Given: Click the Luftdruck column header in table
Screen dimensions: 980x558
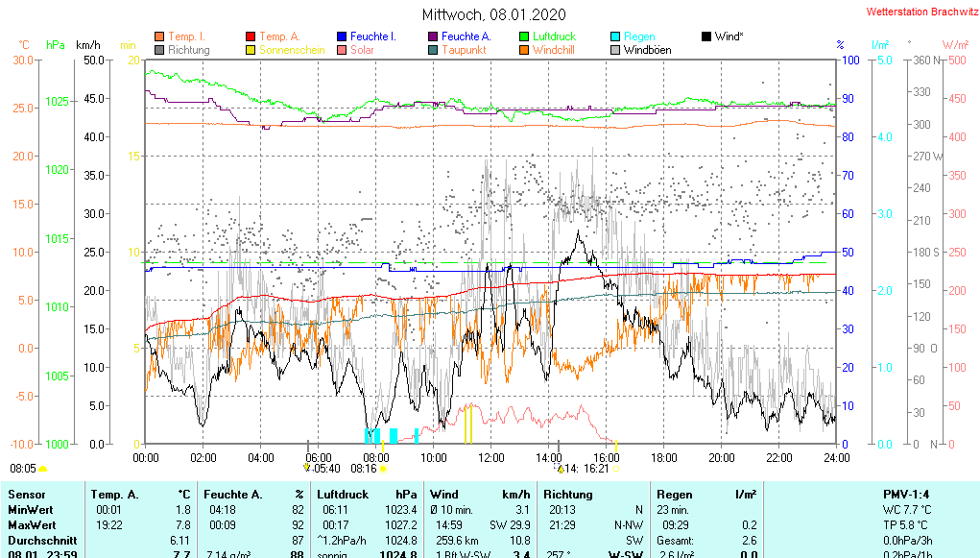Looking at the screenshot, I should tap(343, 494).
